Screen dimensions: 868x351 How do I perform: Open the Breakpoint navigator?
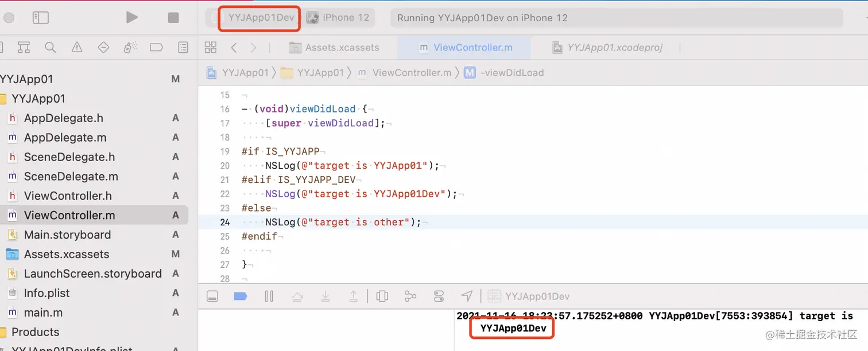pyautogui.click(x=156, y=48)
